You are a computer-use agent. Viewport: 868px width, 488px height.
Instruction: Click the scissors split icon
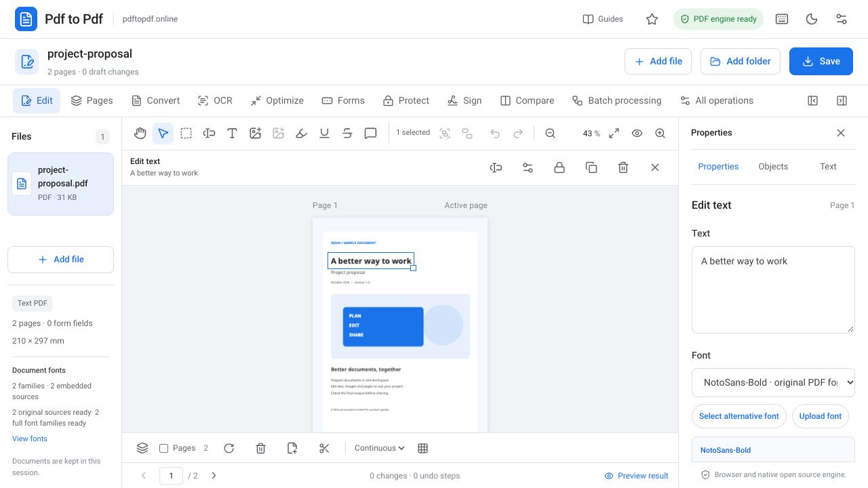tap(324, 448)
